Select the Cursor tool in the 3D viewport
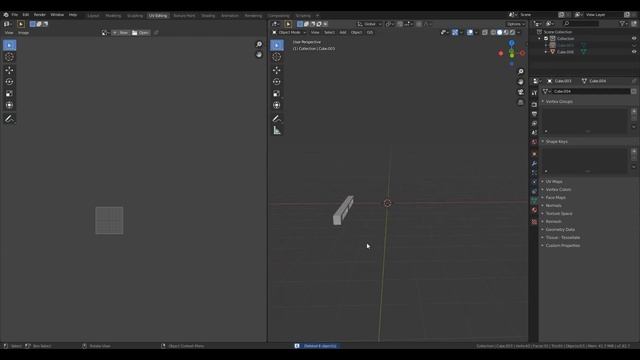The image size is (640, 360). click(277, 57)
